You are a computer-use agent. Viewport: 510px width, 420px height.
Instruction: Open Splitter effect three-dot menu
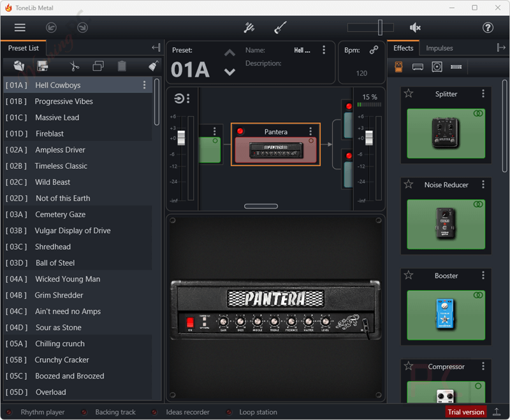483,94
